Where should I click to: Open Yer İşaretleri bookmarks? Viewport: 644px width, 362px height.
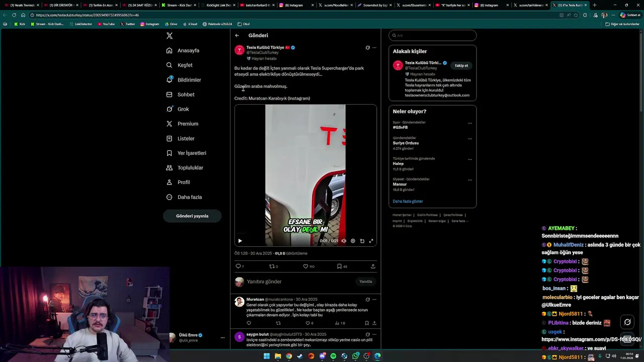186,153
